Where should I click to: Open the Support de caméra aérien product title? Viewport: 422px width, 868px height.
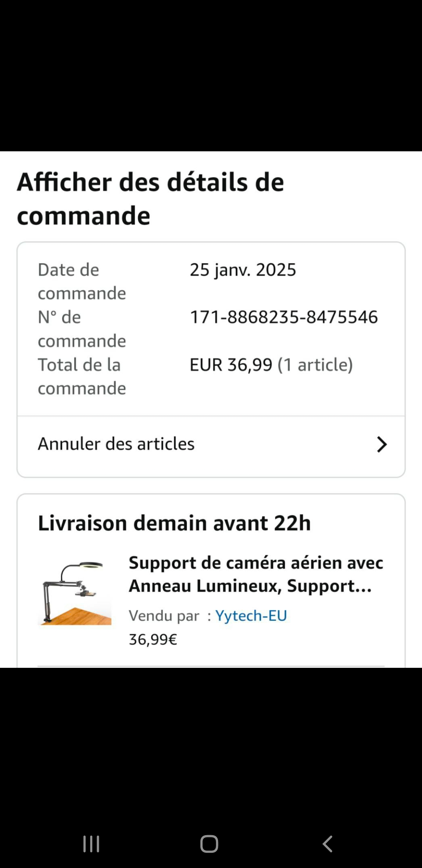pyautogui.click(x=256, y=574)
